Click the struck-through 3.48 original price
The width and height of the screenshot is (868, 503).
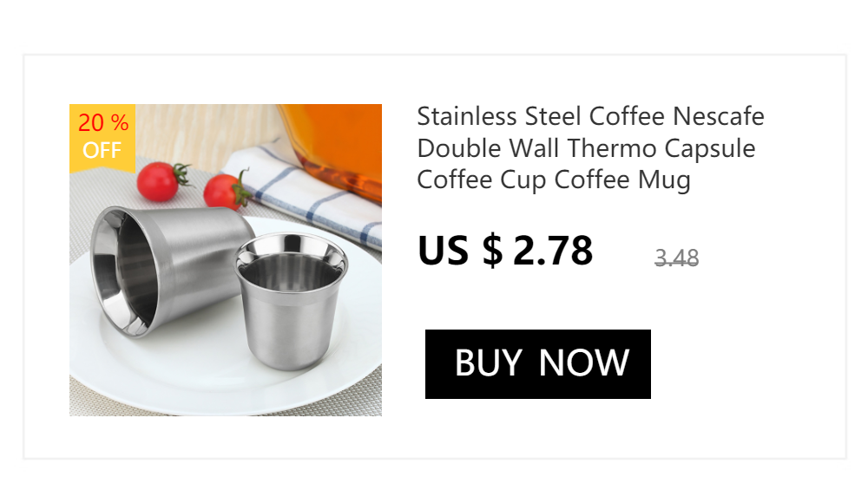pos(676,258)
